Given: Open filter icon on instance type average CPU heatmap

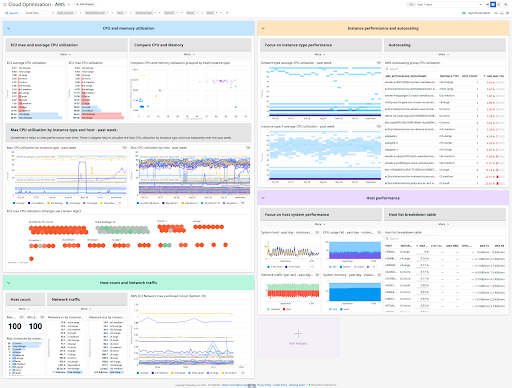Looking at the screenshot, I should pos(379,63).
